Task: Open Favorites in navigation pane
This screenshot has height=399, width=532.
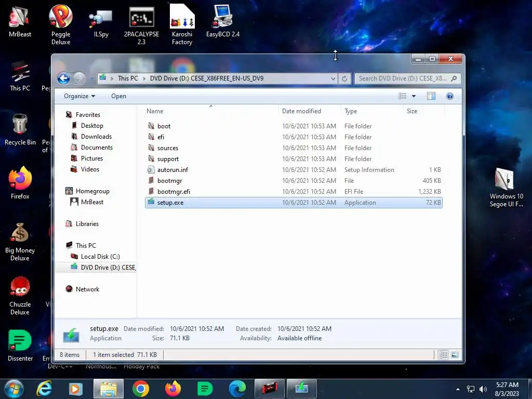Action: click(x=83, y=115)
